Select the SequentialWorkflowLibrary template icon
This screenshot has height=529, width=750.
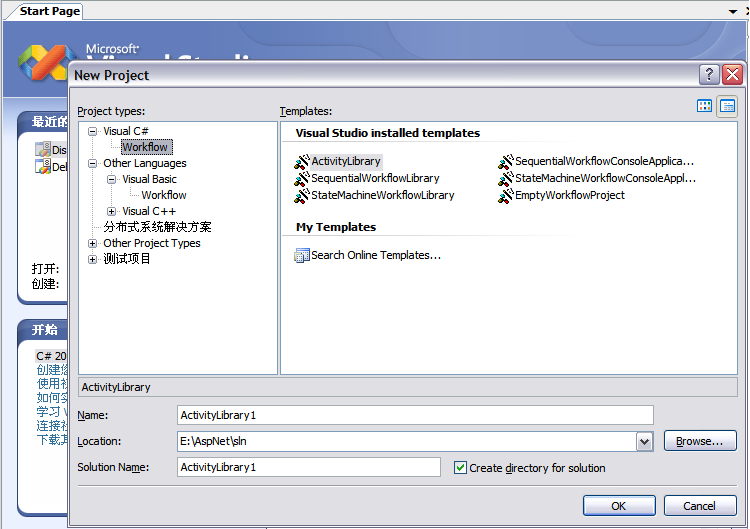[302, 178]
